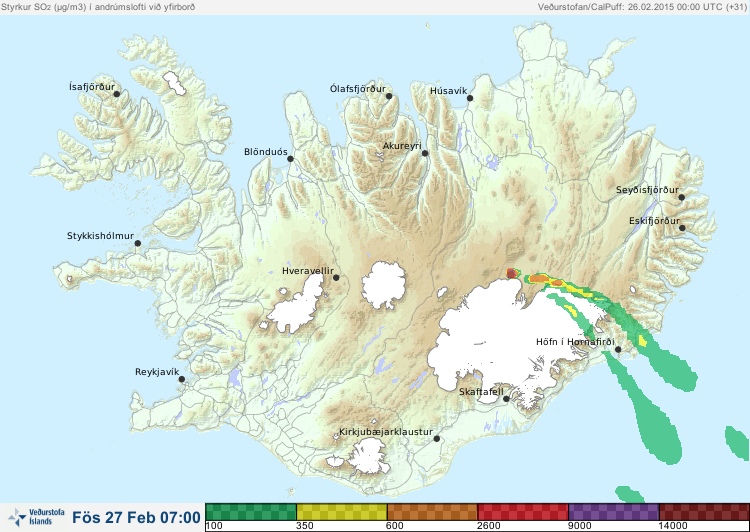Click the Kirkjubæjarklaustur label
The width and height of the screenshot is (750, 532).
point(386,432)
